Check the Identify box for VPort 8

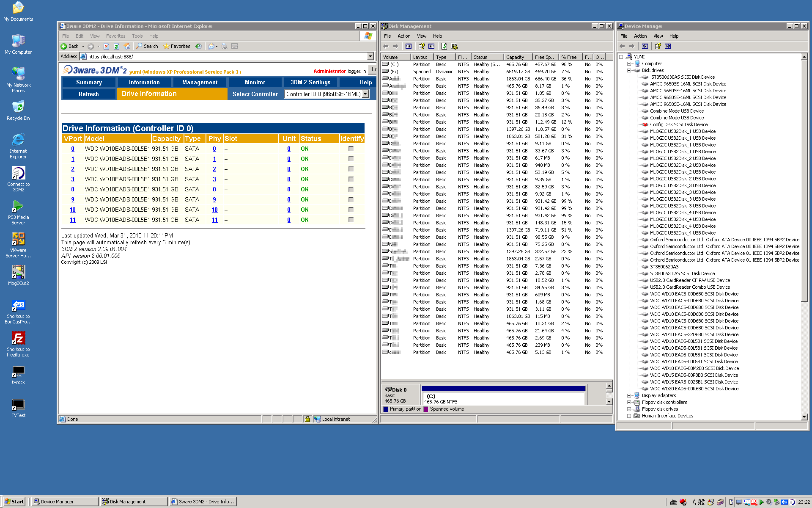tap(351, 189)
